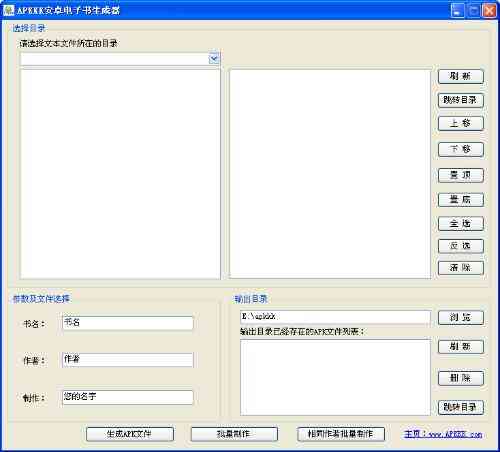Clear the list with the 清除 button
This screenshot has width=500, height=452.
pos(461,268)
